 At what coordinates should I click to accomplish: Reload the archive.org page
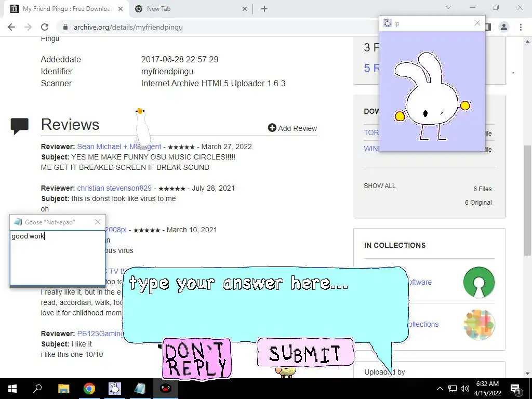45,27
